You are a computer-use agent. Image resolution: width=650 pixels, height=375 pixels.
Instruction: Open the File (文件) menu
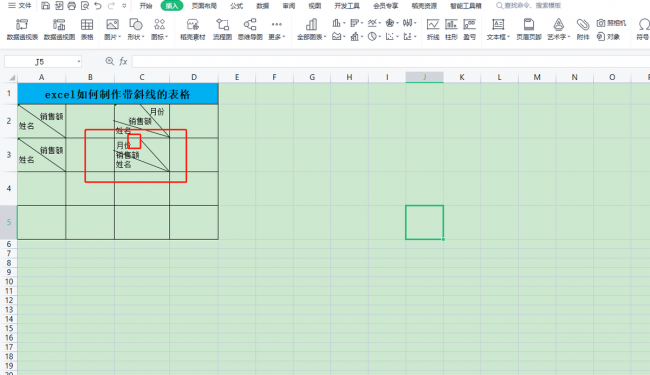(x=19, y=5)
